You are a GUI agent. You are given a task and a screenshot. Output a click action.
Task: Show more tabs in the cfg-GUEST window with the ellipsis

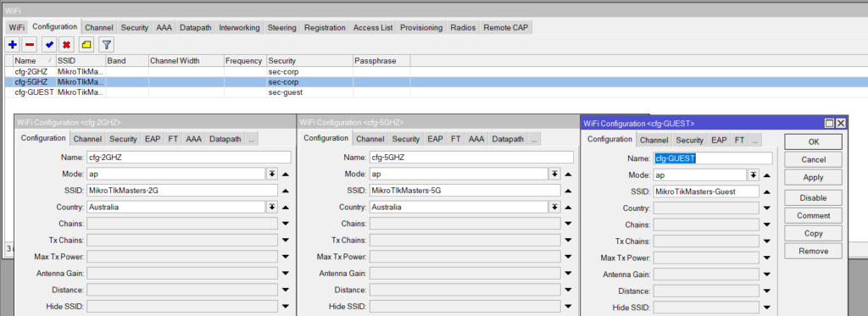(x=755, y=140)
